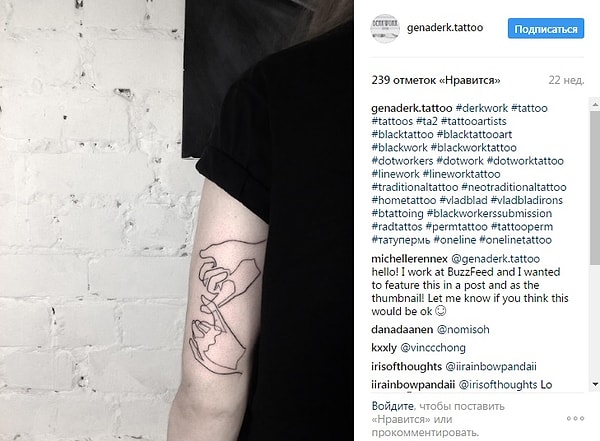This screenshot has width=600, height=441.
Task: Open the #татупермь hashtag
Action: point(401,240)
